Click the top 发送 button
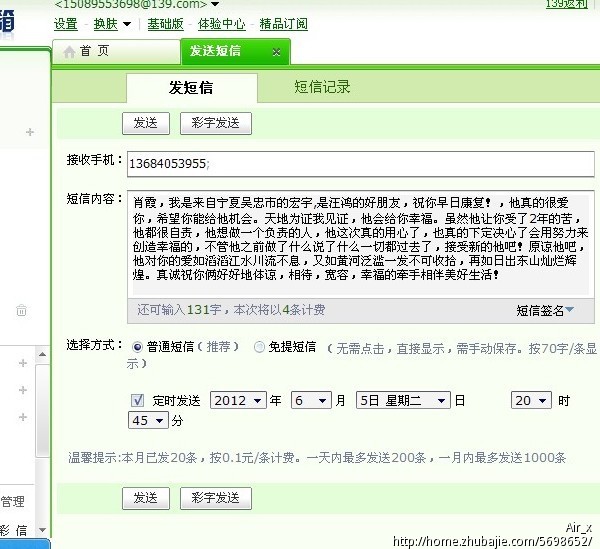 (146, 123)
